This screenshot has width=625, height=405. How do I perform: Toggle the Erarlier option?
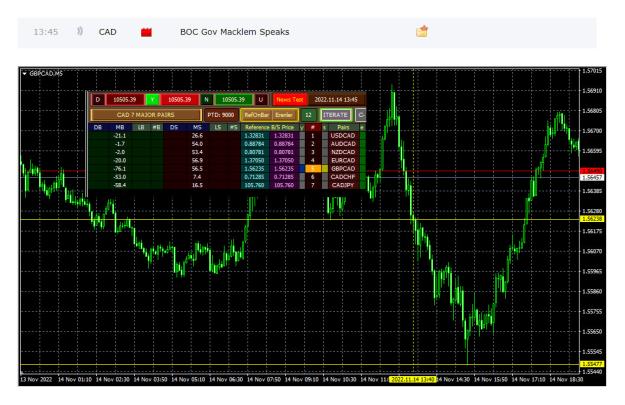tap(284, 115)
